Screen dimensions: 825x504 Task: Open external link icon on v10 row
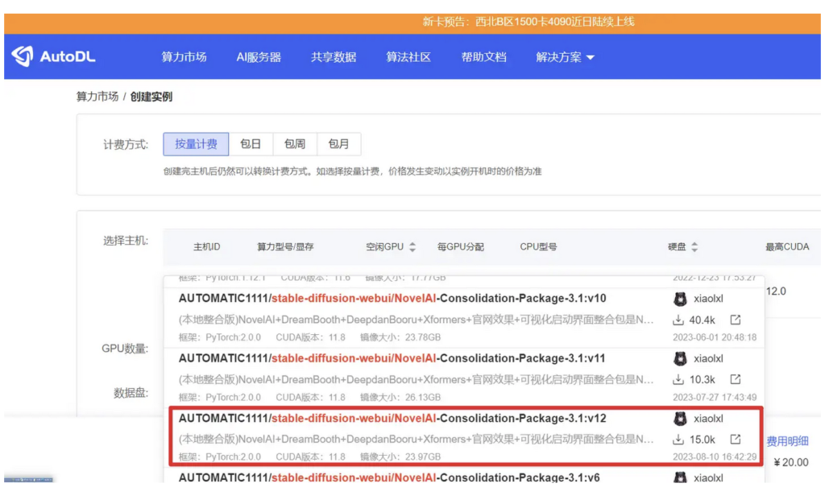pyautogui.click(x=735, y=320)
